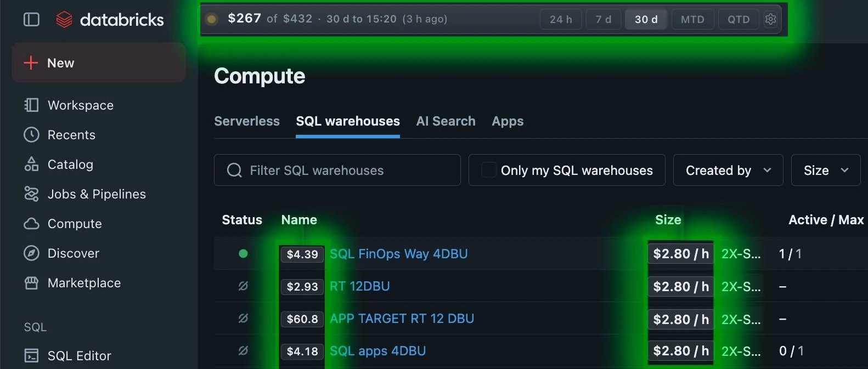The height and width of the screenshot is (369, 868).
Task: Click the 0 / 1 active clusters value
Action: tap(791, 351)
